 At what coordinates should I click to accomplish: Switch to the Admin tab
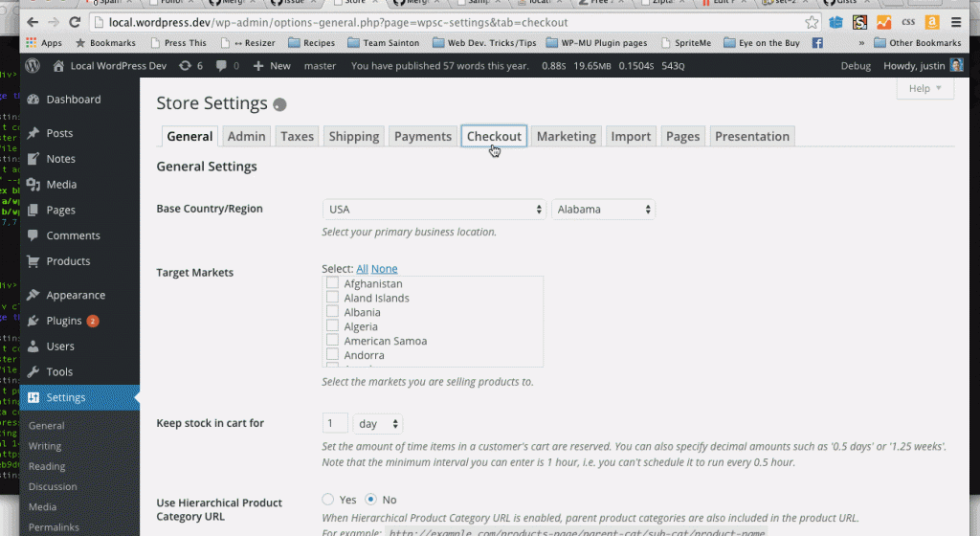click(246, 136)
